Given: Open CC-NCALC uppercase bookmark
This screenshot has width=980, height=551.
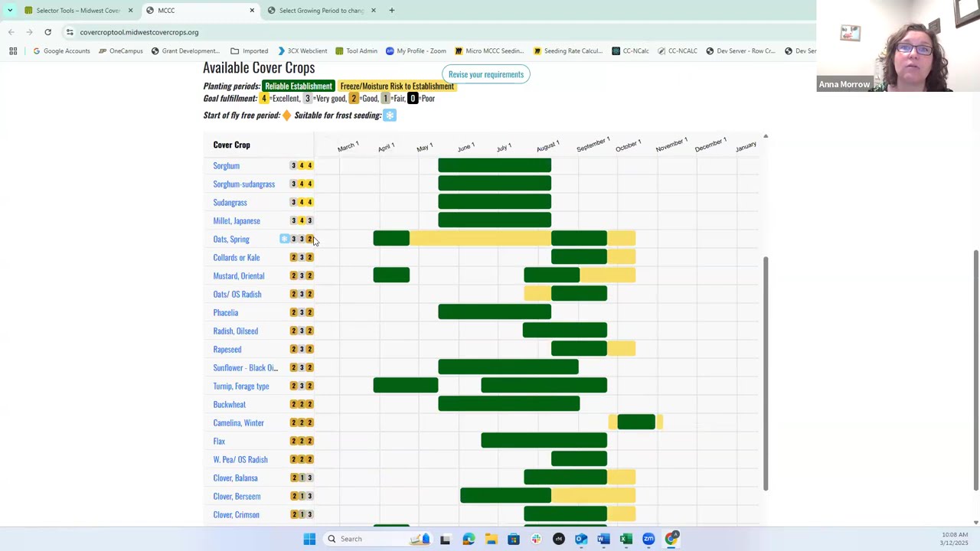Looking at the screenshot, I should click(x=677, y=51).
